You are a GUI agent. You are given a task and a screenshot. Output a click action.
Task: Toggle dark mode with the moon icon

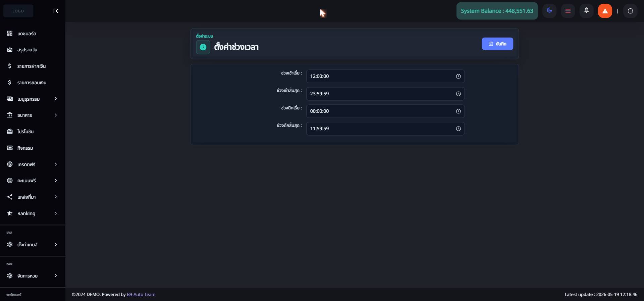point(549,11)
